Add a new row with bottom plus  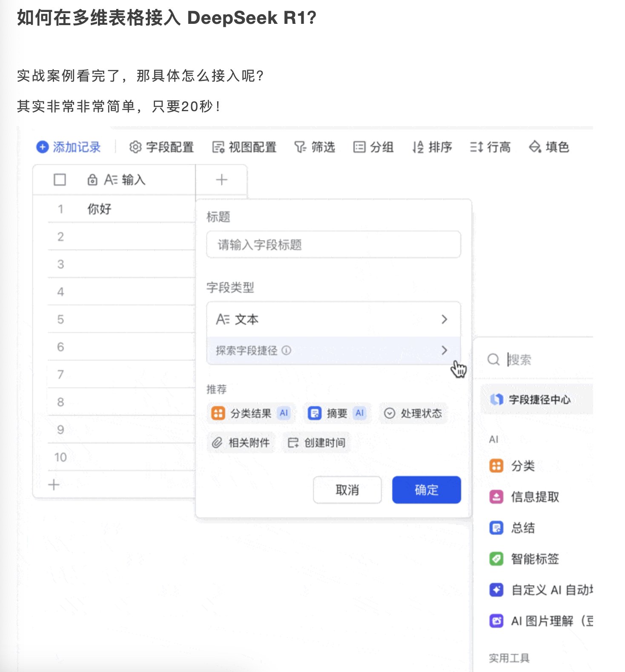click(54, 485)
